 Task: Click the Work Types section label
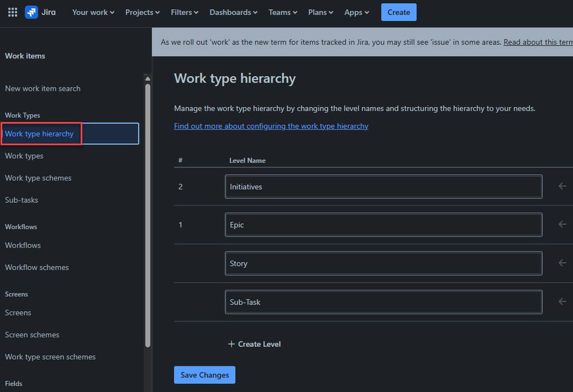[x=22, y=115]
